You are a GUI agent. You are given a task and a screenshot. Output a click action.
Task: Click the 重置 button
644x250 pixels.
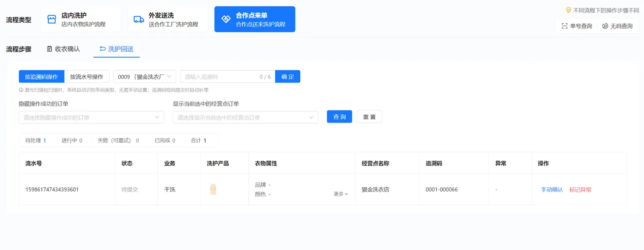[369, 117]
